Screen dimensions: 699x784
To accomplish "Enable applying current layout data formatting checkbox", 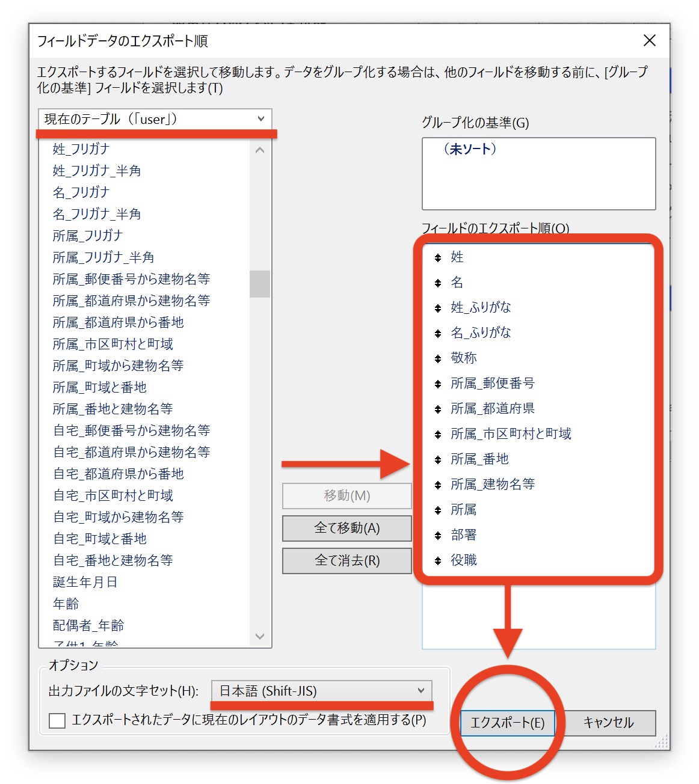I will (57, 720).
